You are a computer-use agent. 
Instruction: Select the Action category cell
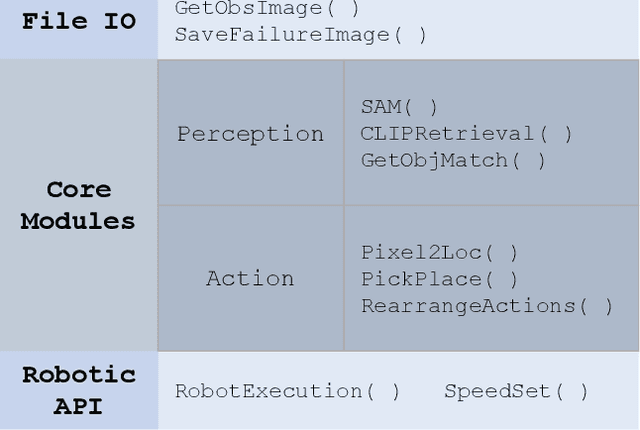coord(250,278)
